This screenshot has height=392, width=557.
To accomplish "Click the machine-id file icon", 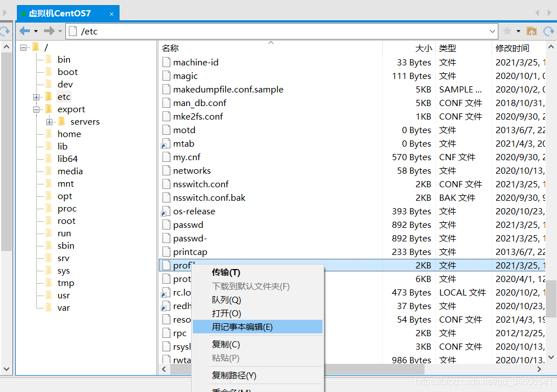I will tap(166, 62).
